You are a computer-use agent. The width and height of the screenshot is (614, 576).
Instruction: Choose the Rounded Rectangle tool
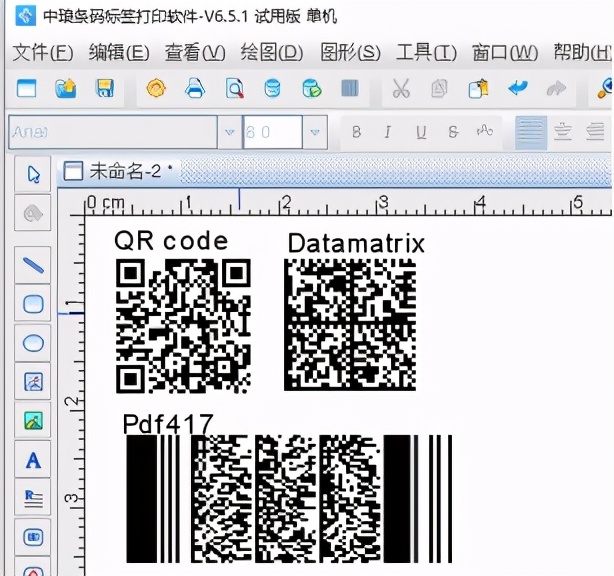pyautogui.click(x=33, y=304)
